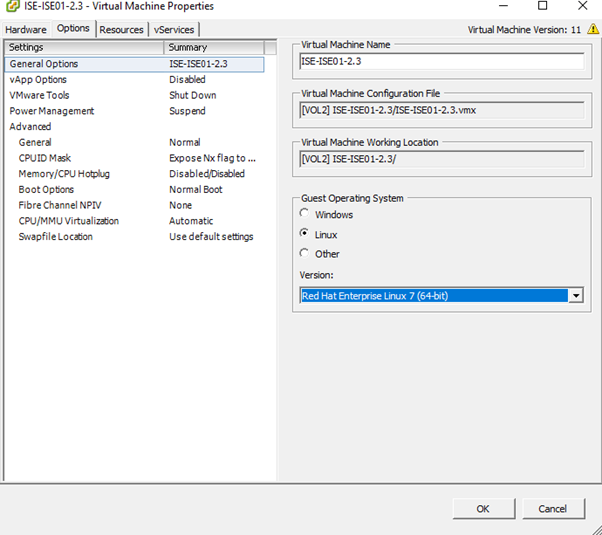Click the 'Automatic' summary value
Screen dimensions: 602x535
coord(191,221)
